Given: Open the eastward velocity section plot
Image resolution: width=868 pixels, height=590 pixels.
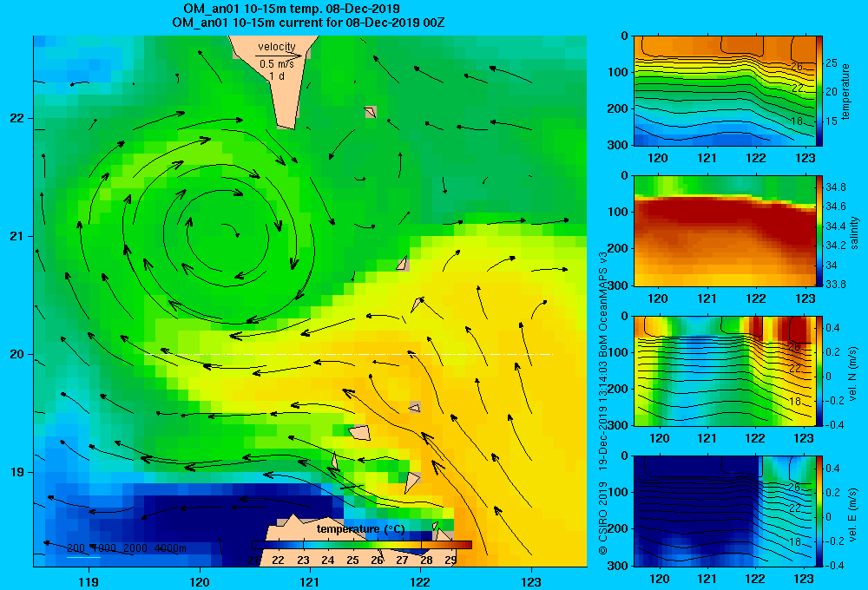Looking at the screenshot, I should [725, 511].
